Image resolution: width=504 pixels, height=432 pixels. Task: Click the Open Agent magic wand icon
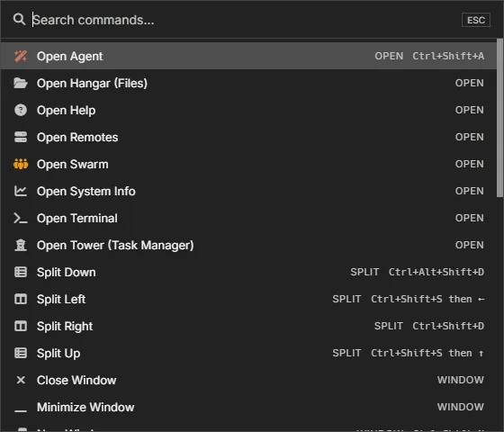tap(21, 56)
